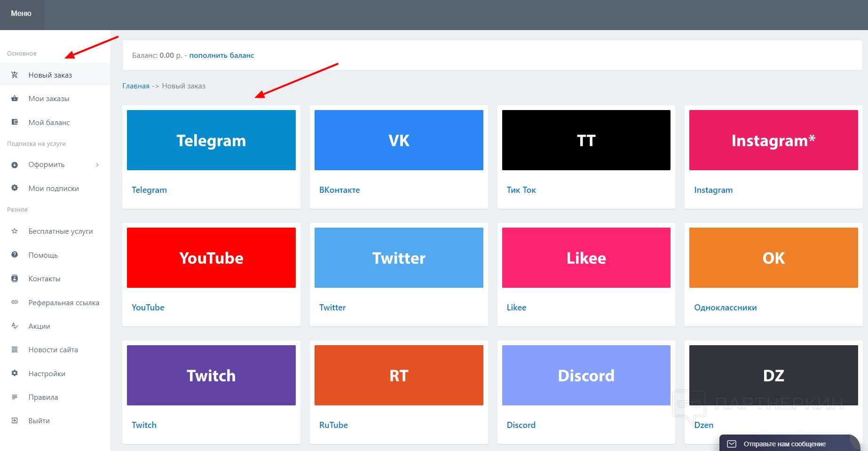The width and height of the screenshot is (868, 451).
Task: Select the black TT service banner
Action: tap(586, 140)
